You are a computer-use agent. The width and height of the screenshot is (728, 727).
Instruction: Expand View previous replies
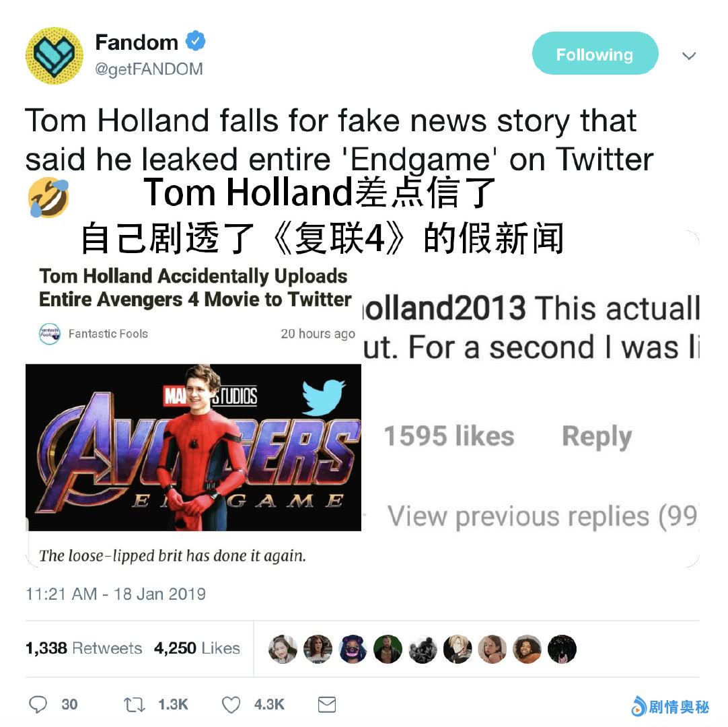pyautogui.click(x=543, y=516)
